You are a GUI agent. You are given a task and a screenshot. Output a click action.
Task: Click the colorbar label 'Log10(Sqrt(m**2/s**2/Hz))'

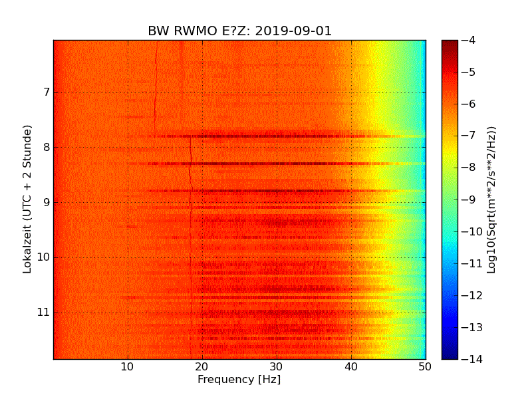coord(491,200)
